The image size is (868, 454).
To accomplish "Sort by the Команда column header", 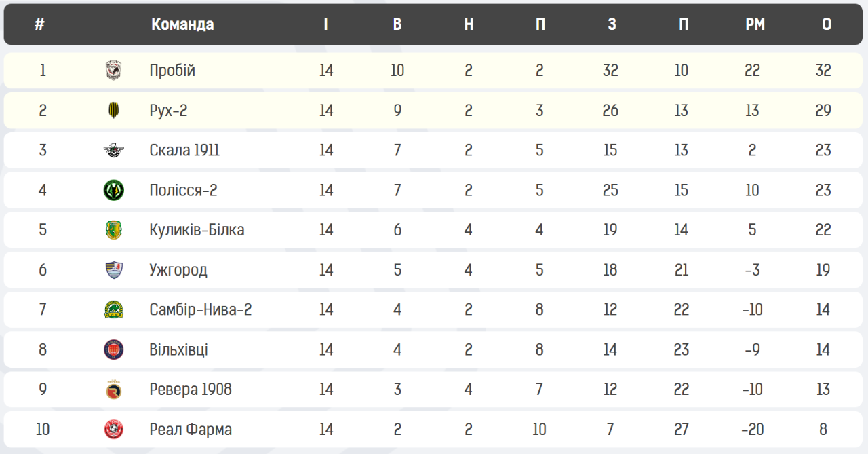I will pyautogui.click(x=182, y=24).
